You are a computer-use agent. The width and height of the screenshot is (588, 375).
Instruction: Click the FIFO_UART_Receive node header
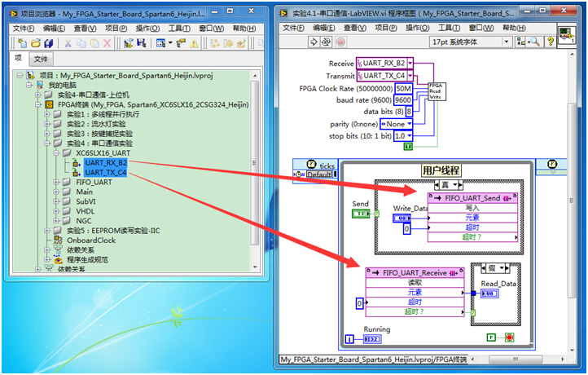pos(415,272)
